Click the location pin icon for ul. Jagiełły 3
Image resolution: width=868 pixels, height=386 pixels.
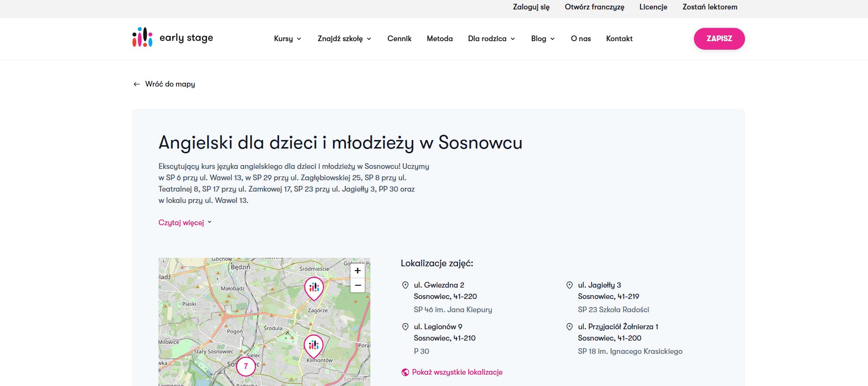pos(570,285)
